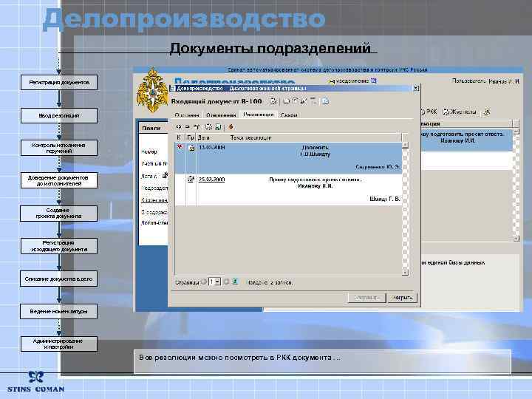Screen dimensions: 532x399
Task: Click the icon right of Журналы
Action: [x=487, y=112]
